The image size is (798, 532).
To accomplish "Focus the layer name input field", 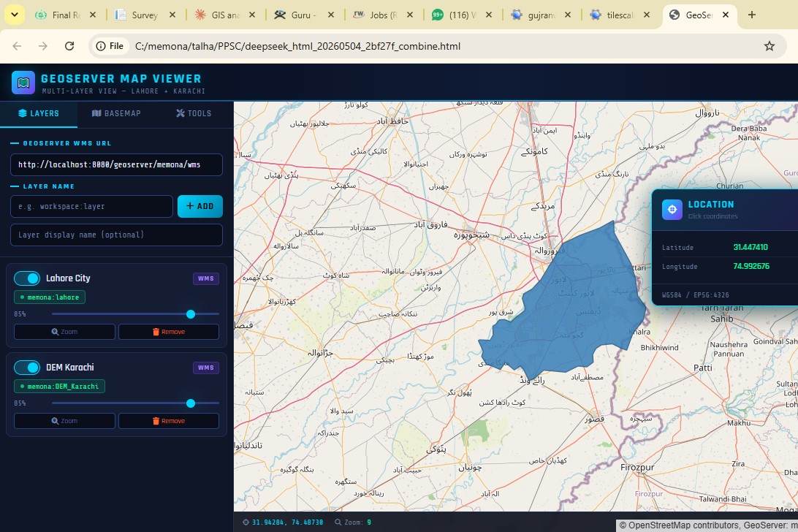I will click(x=91, y=206).
